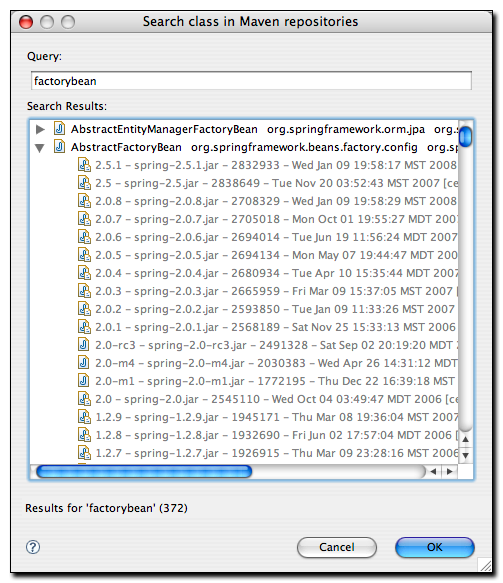This screenshot has width=503, height=583.
Task: Click the Query input field containing factorybean
Action: coord(251,81)
